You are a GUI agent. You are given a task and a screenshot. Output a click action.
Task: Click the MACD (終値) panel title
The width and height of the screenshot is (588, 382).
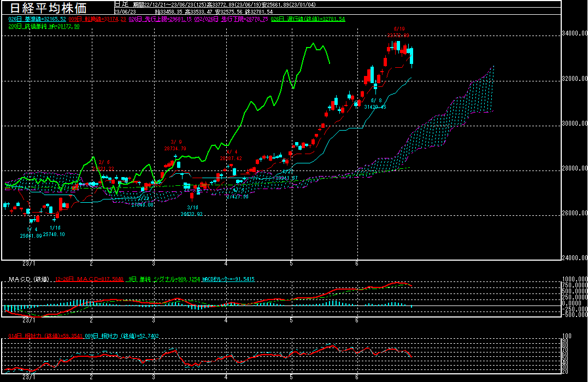click(x=29, y=279)
